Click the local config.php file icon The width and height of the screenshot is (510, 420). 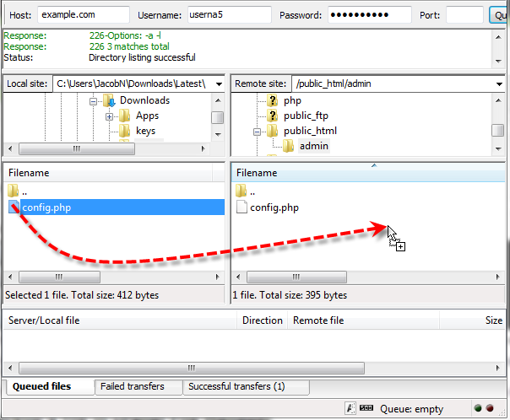click(14, 207)
